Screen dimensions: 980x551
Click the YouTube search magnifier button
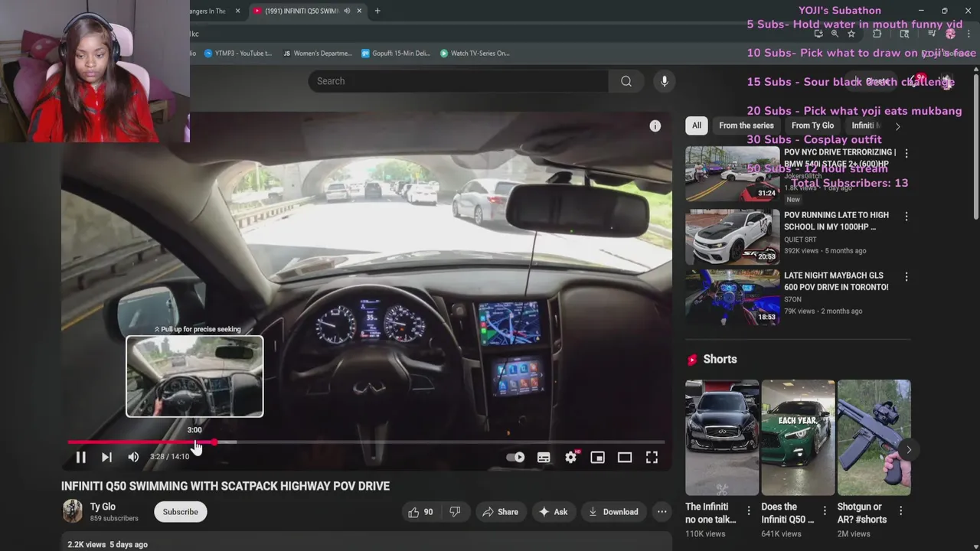[x=626, y=81]
